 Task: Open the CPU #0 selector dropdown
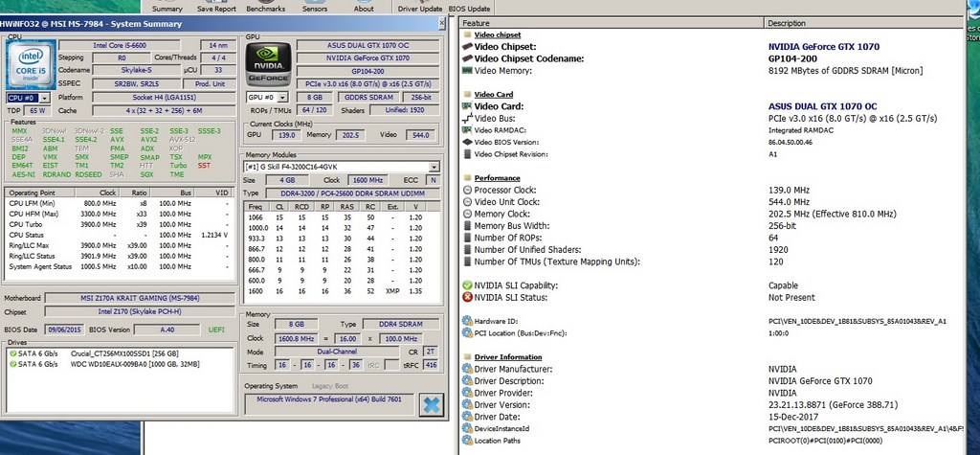pyautogui.click(x=45, y=98)
